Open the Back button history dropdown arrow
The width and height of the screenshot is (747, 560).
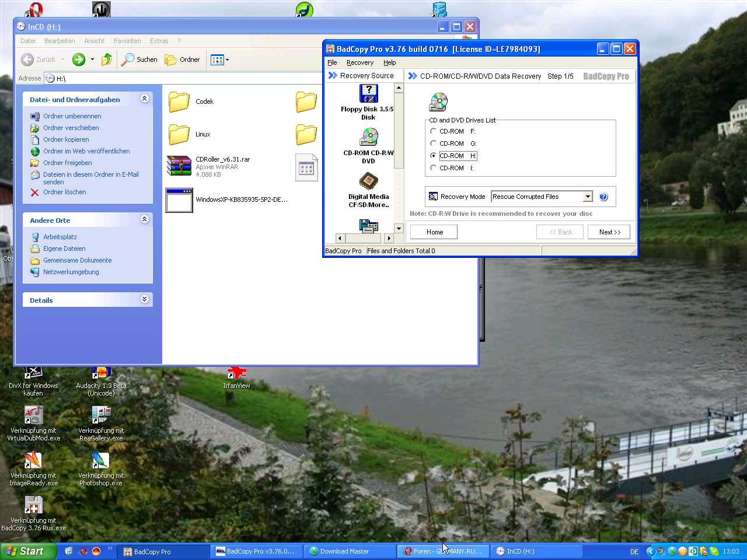click(62, 60)
